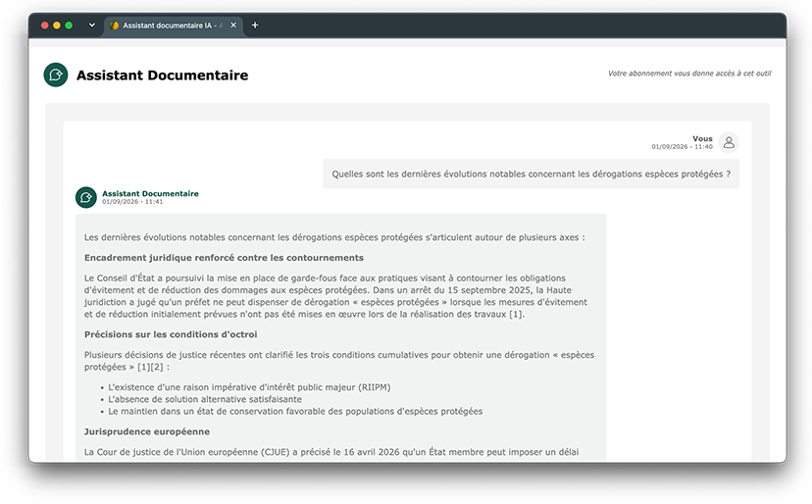Screen dimensions: 812x504
Task: Click the paragraph beginning 'Le Conseil d'État a poursuivi'
Action: pos(335,296)
